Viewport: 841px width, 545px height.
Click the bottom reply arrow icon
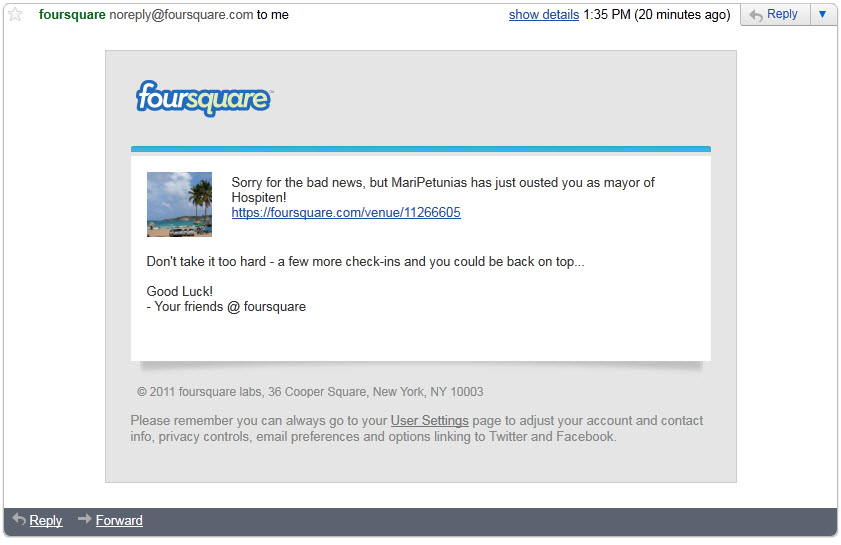coord(19,519)
